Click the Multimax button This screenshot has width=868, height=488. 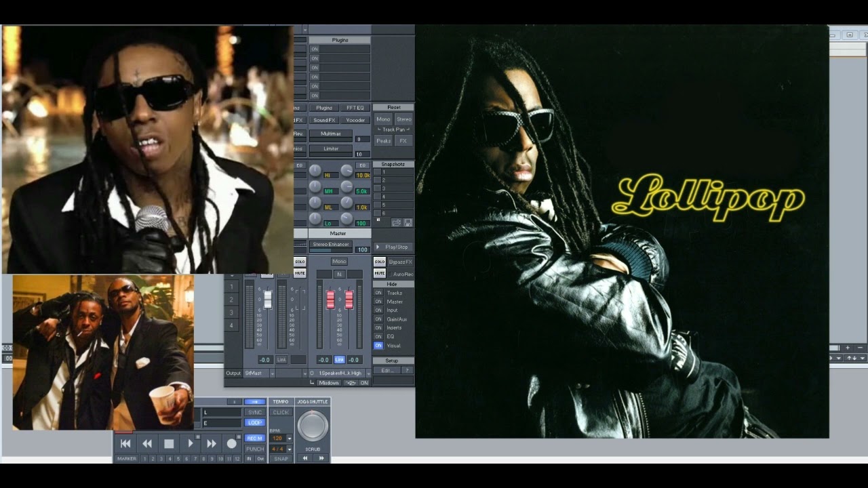point(331,134)
